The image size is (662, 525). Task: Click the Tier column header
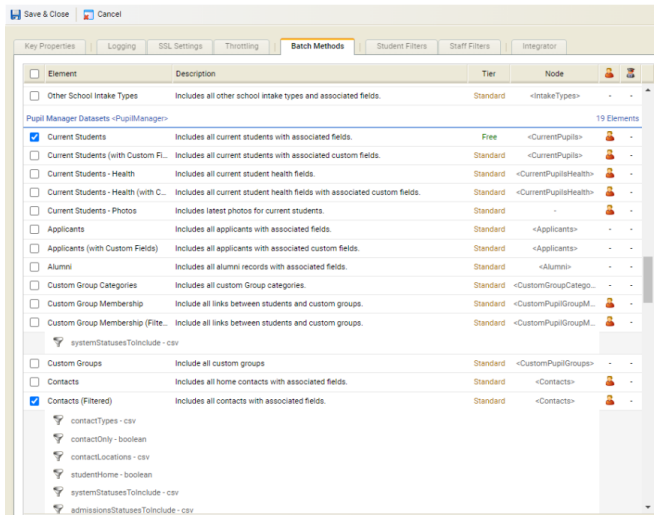tap(489, 73)
